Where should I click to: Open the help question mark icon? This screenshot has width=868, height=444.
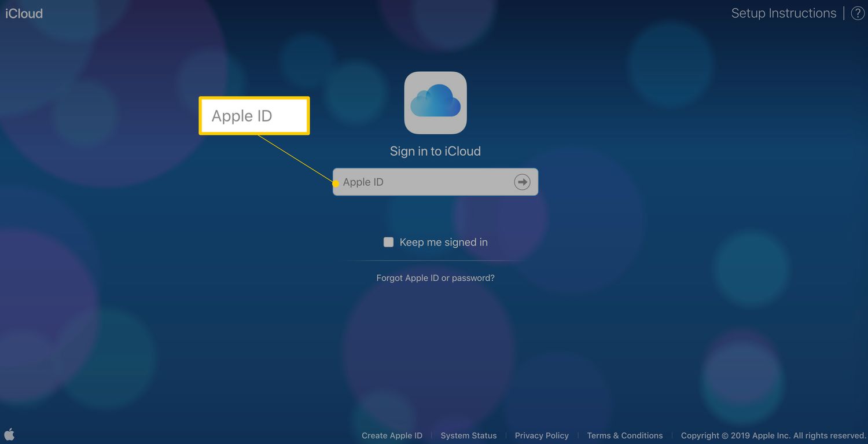[858, 13]
